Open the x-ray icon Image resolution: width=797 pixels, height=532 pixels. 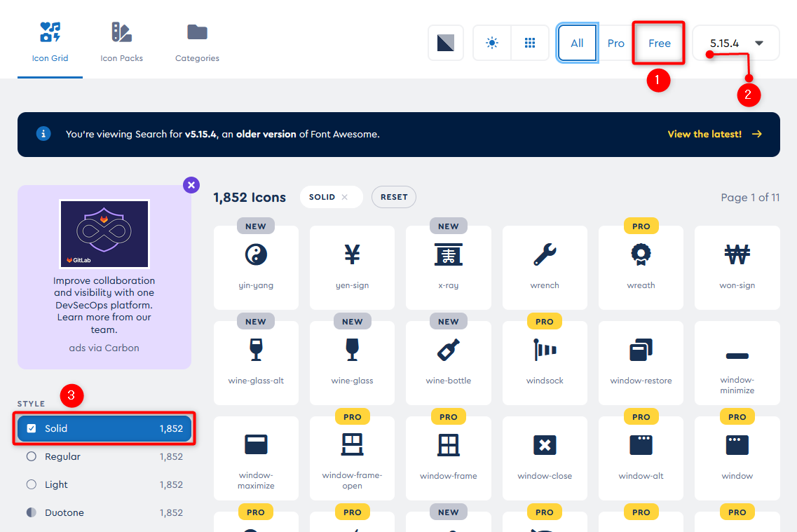[x=449, y=268]
